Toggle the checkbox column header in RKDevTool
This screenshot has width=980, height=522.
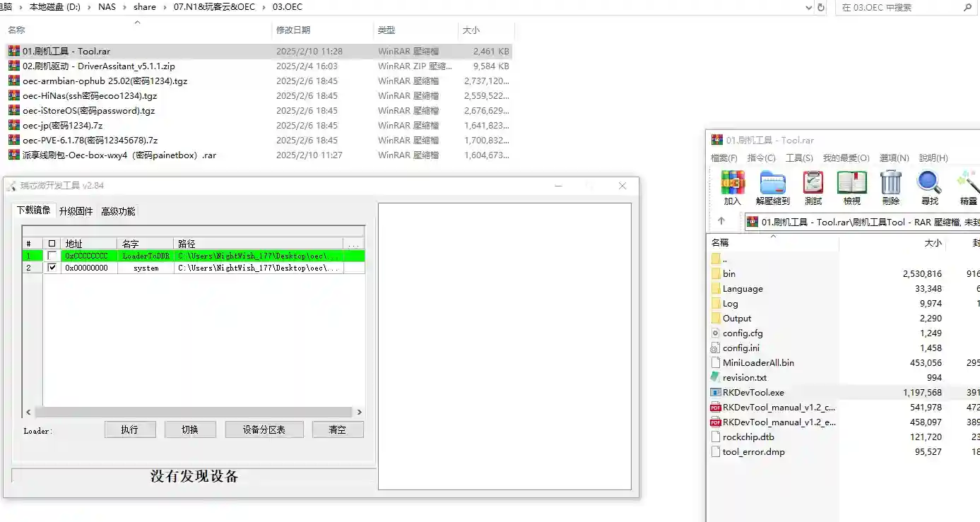pyautogui.click(x=52, y=242)
